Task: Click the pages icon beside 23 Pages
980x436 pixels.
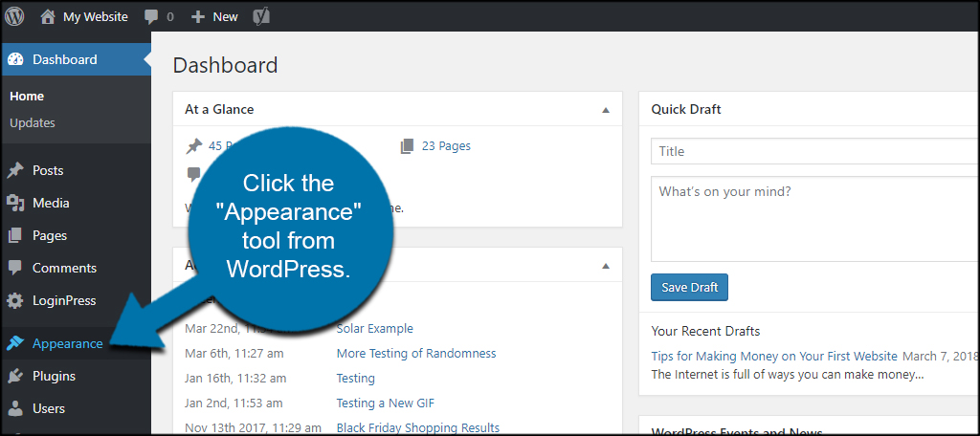Action: coord(407,146)
